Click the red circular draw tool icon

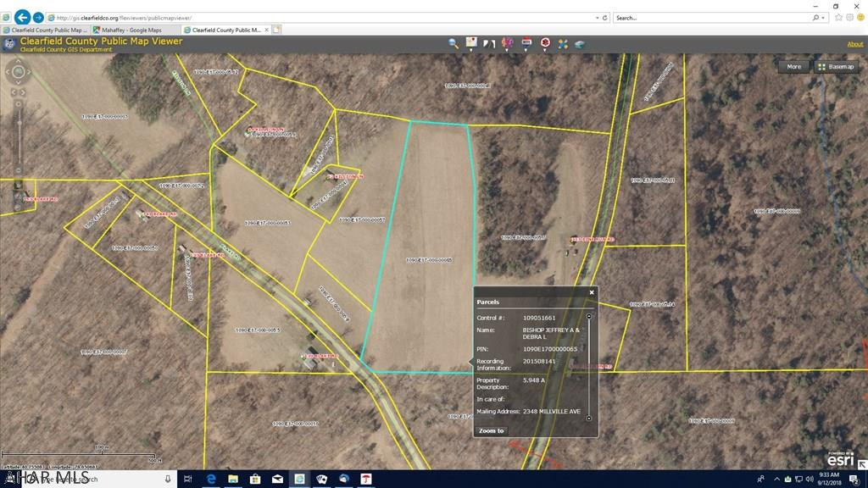(x=545, y=43)
